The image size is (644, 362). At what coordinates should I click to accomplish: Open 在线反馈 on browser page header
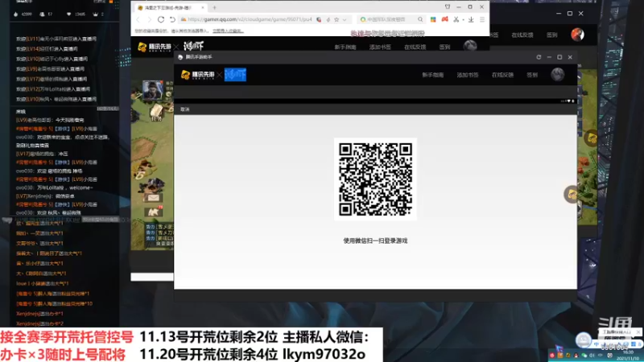415,47
